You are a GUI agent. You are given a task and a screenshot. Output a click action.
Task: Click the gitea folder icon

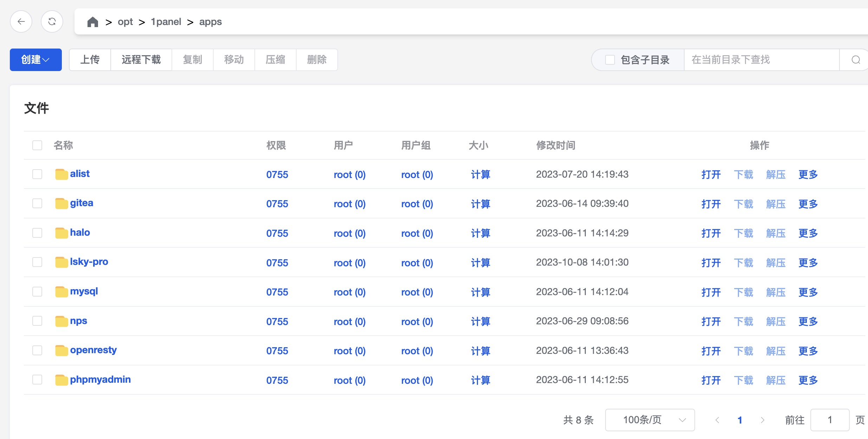(x=61, y=203)
